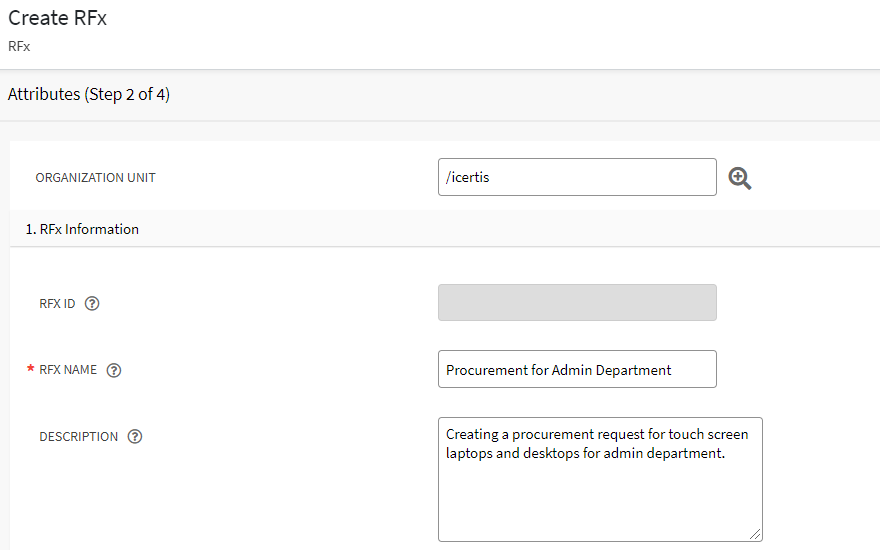Viewport: 880px width, 550px height.
Task: Show help for the RFX Name field
Action: click(114, 370)
